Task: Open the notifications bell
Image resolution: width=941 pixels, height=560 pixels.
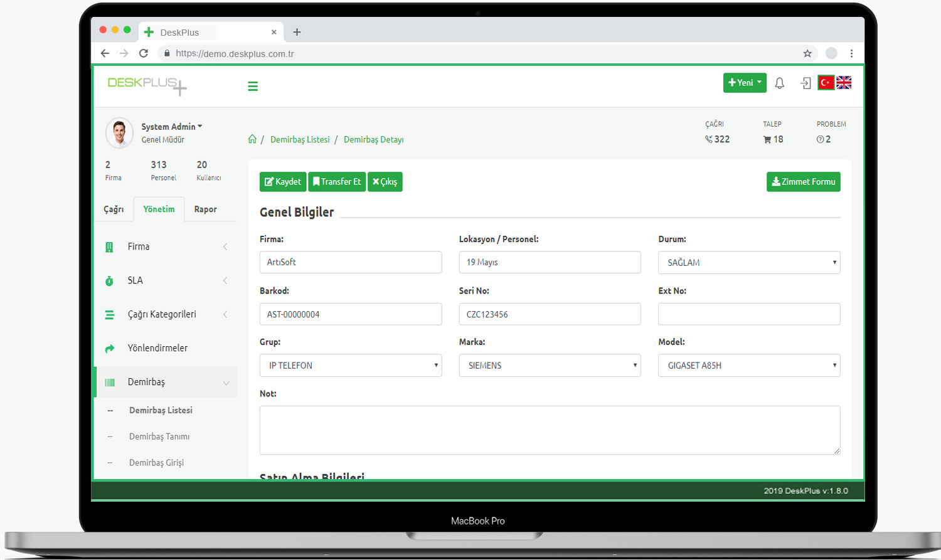Action: tap(779, 83)
